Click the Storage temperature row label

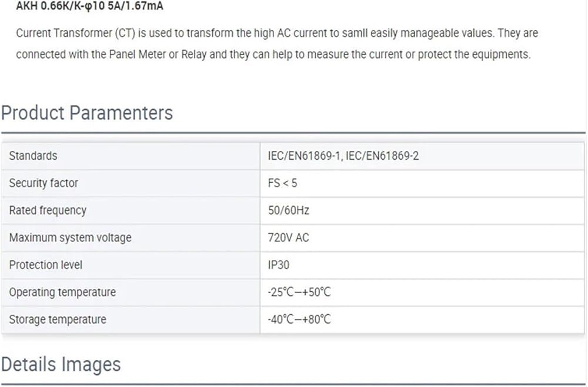click(58, 319)
